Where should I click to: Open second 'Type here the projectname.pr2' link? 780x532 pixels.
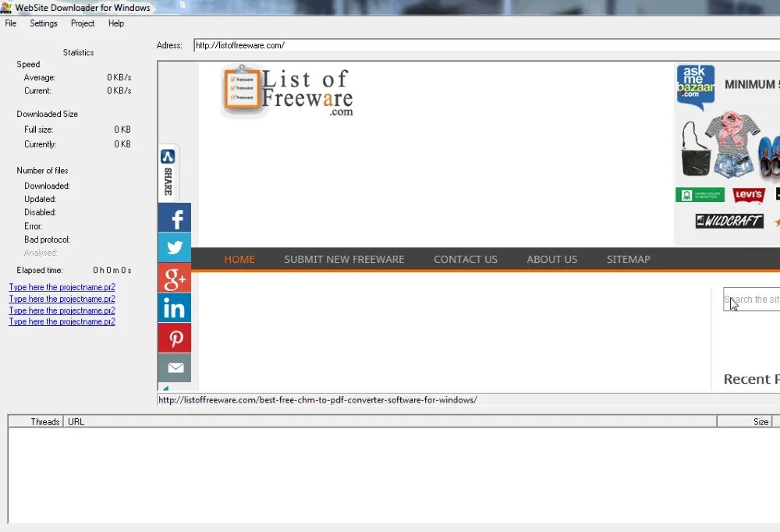[62, 299]
